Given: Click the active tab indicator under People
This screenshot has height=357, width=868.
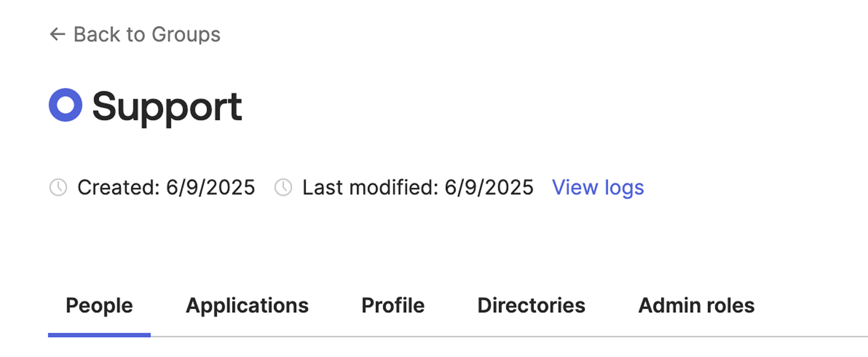Looking at the screenshot, I should (x=99, y=334).
